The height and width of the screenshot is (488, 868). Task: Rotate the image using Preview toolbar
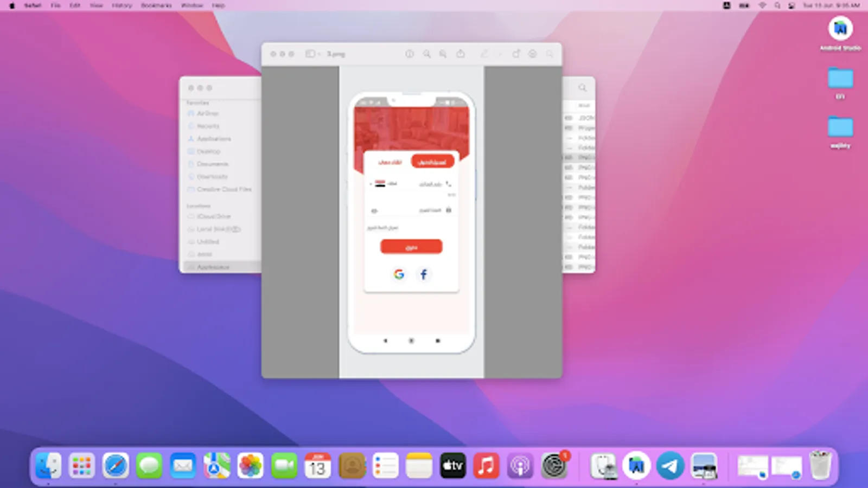pyautogui.click(x=516, y=54)
